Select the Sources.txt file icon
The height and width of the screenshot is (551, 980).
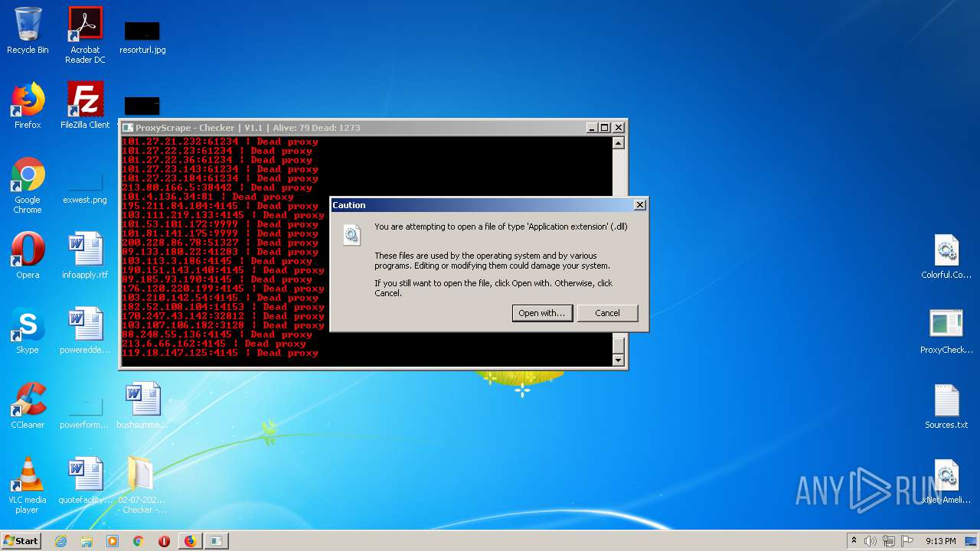946,406
